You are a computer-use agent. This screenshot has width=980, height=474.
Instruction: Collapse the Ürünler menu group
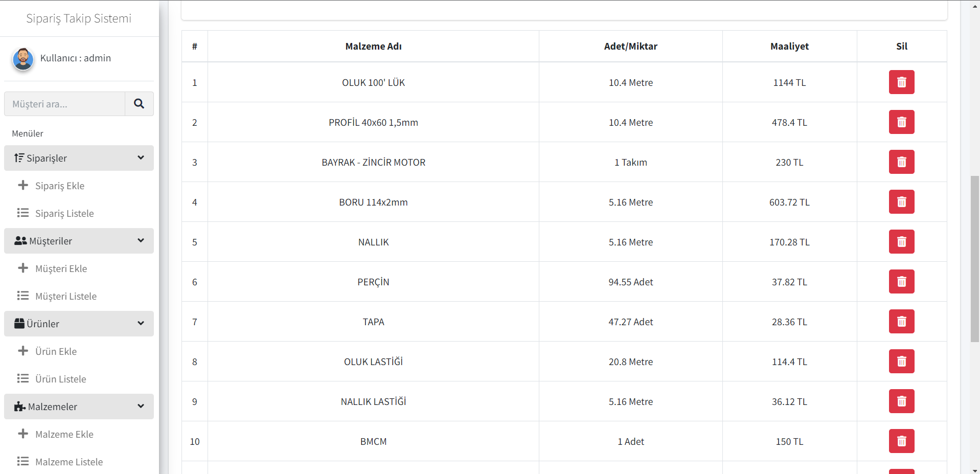(141, 324)
